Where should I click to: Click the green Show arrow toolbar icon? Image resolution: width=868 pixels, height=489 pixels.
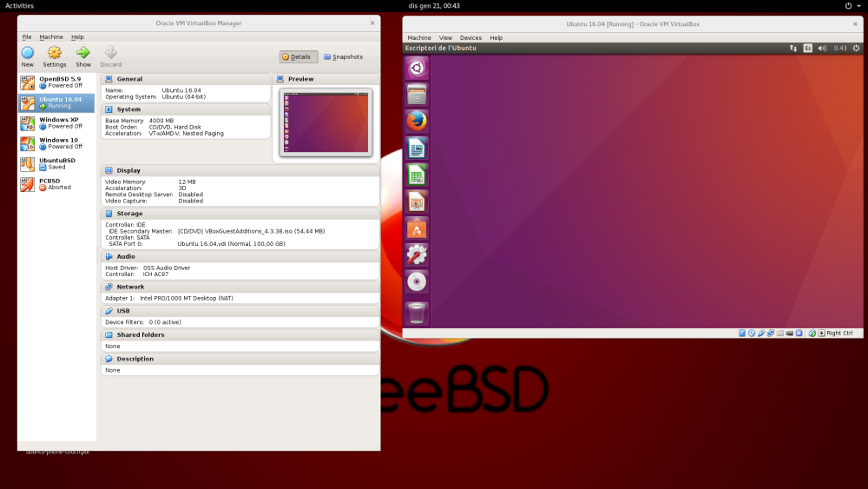(83, 53)
